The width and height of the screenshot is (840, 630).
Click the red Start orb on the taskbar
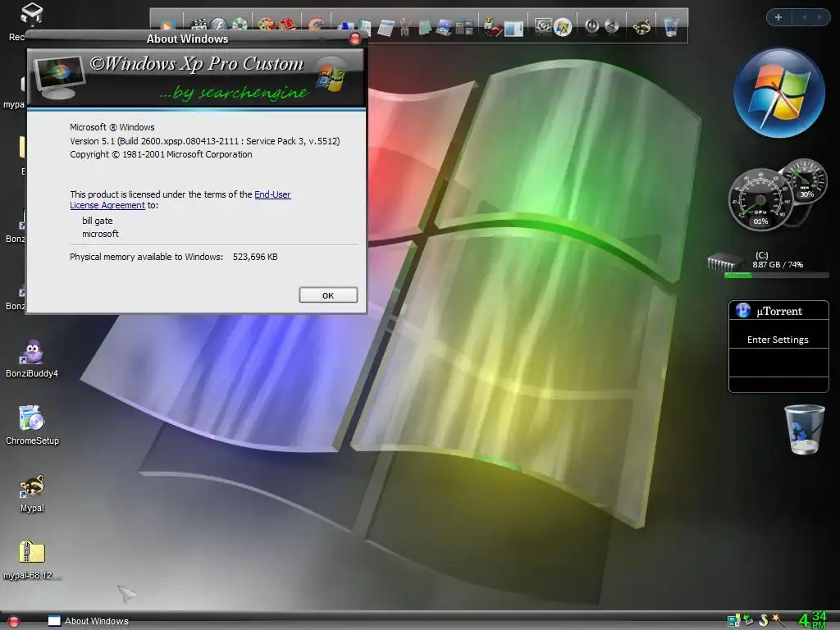pos(14,622)
